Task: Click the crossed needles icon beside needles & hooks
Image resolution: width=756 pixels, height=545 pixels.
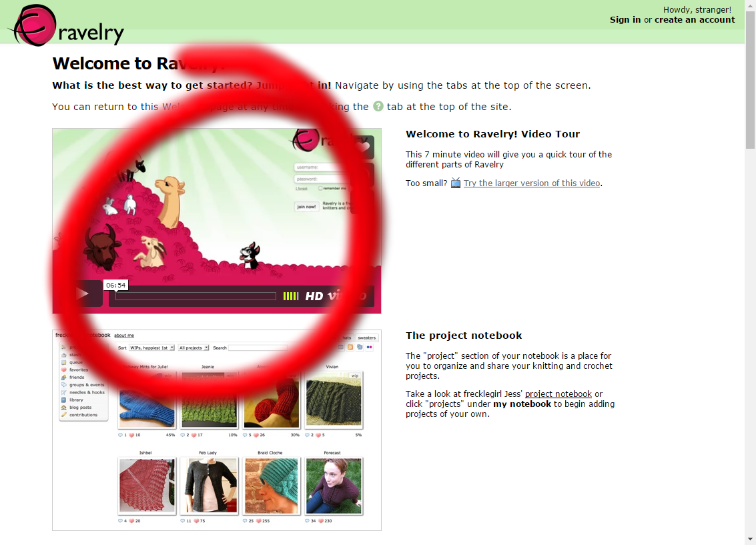Action: pyautogui.click(x=63, y=392)
